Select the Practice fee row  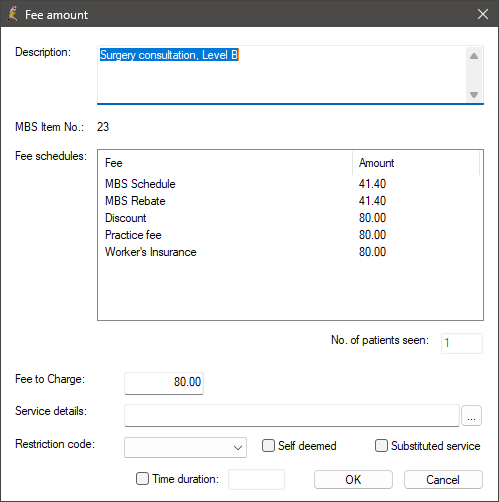click(289, 235)
